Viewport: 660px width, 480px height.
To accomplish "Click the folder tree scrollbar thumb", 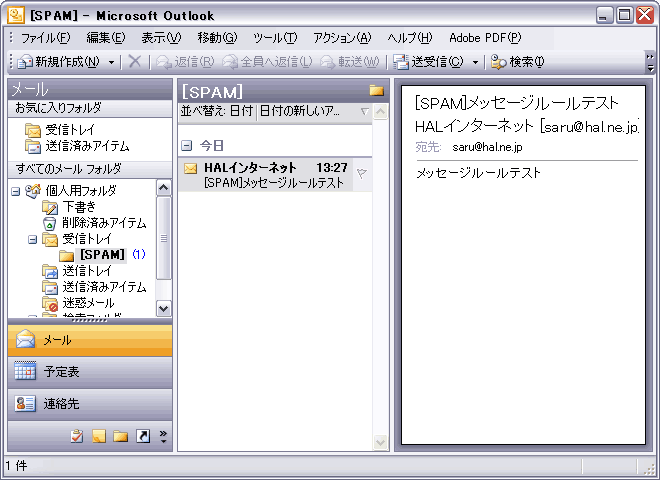I will (164, 238).
